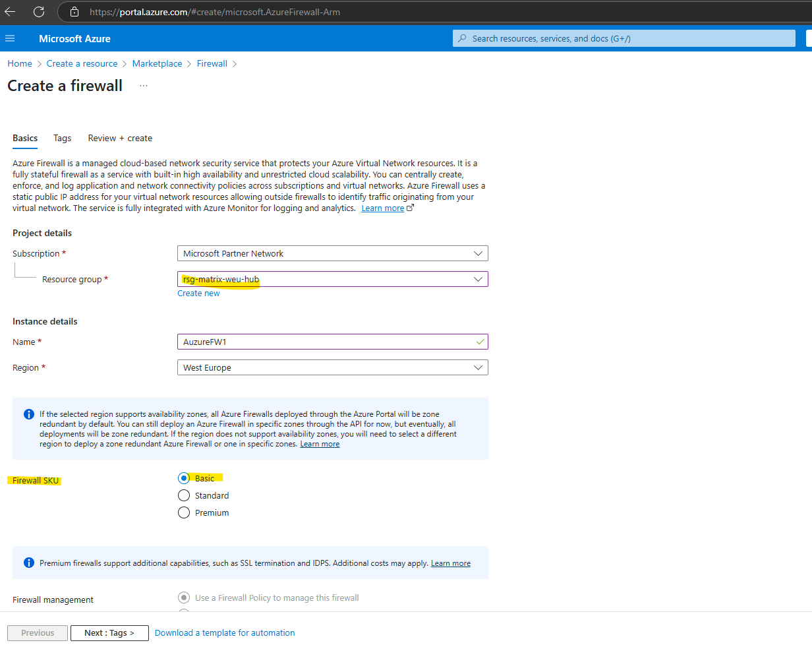Click the Firewall SKU label

click(36, 480)
